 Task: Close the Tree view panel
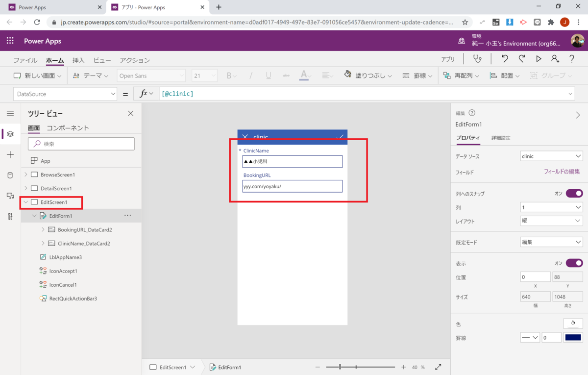click(130, 113)
